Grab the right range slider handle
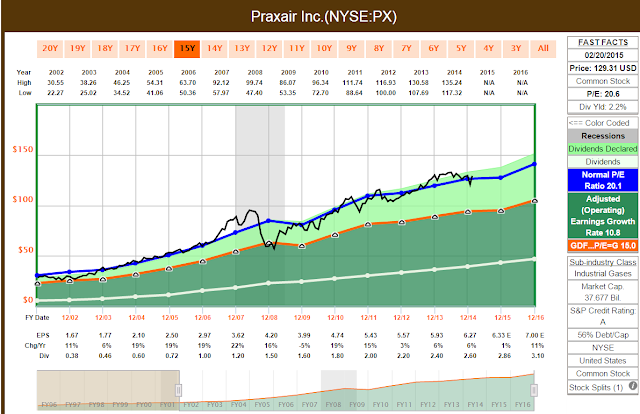The height and width of the screenshot is (414, 640). point(533,390)
